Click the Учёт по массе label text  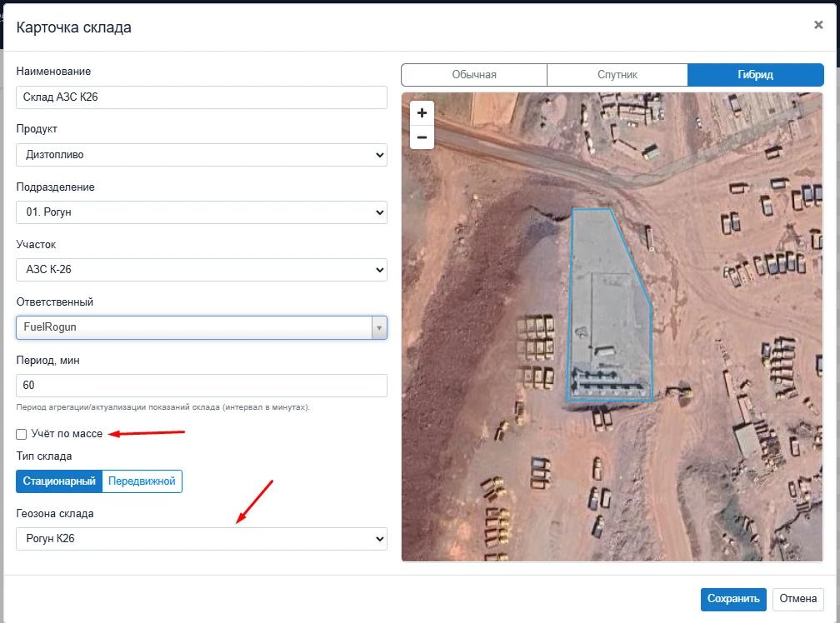67,434
